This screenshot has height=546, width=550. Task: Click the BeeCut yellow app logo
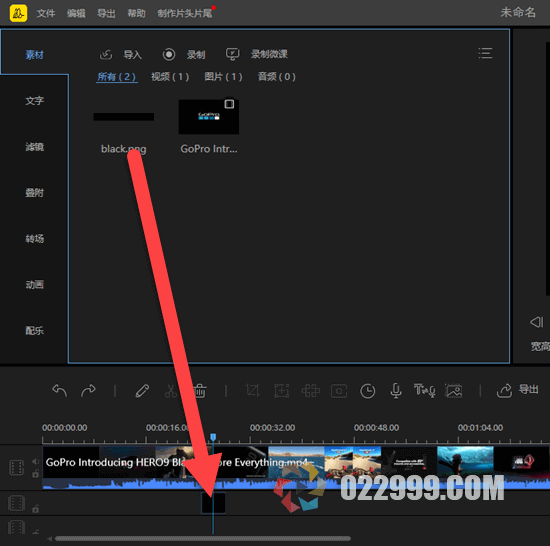18,13
